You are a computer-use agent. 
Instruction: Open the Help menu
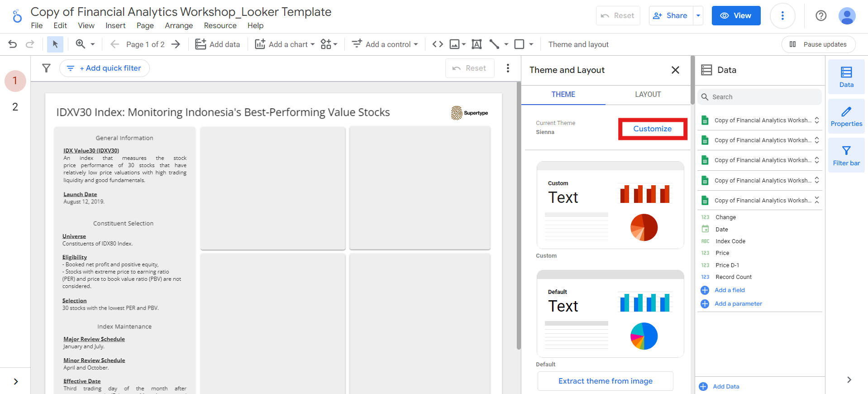pos(255,26)
